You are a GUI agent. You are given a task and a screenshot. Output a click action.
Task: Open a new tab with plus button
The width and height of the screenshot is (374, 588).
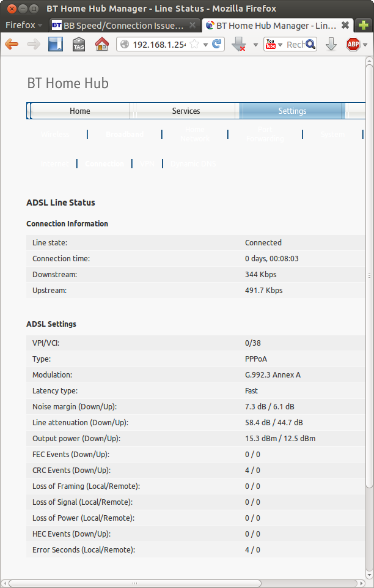[x=363, y=25]
